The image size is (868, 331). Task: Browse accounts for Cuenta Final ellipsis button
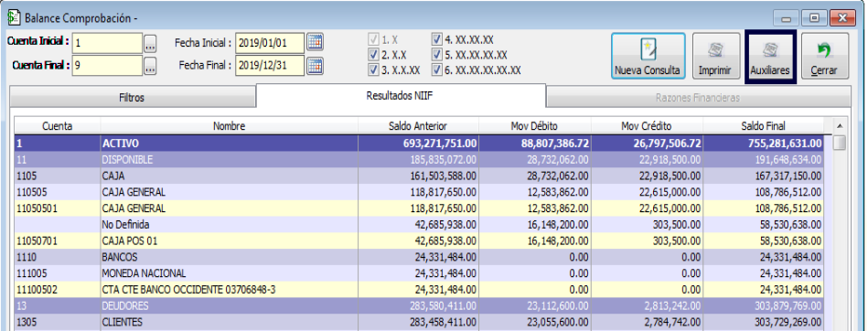coord(150,66)
